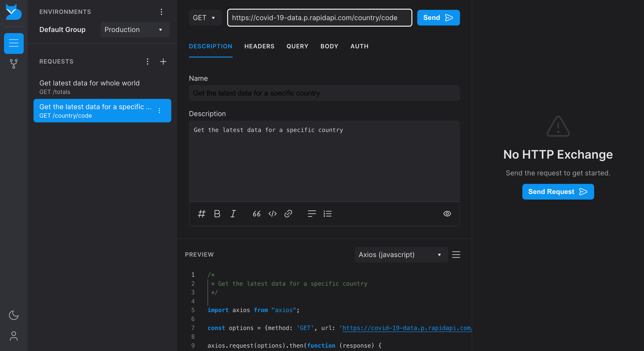The width and height of the screenshot is (644, 351).
Task: Click the Send button
Action: [438, 18]
